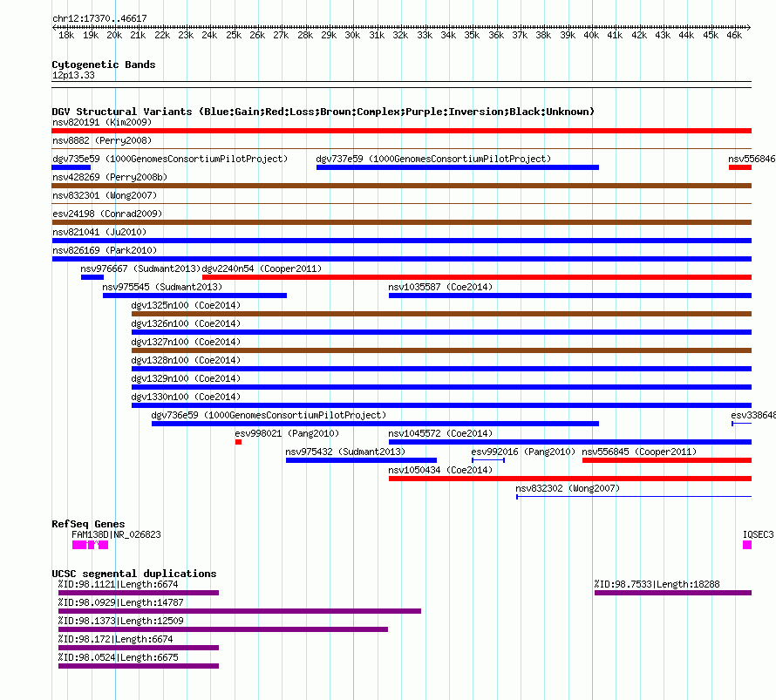Screen dimensions: 776x700
Task: Click segmental duplication %ID:98.172 Length:6674
Action: click(x=139, y=648)
